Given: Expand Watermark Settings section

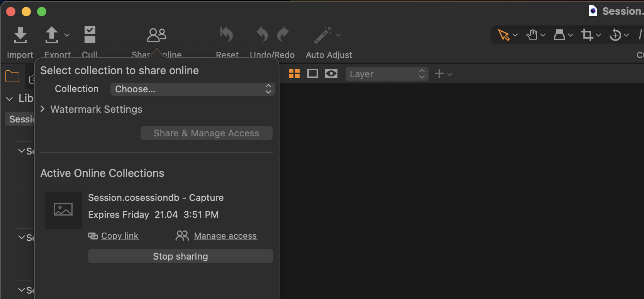Looking at the screenshot, I should [x=42, y=109].
